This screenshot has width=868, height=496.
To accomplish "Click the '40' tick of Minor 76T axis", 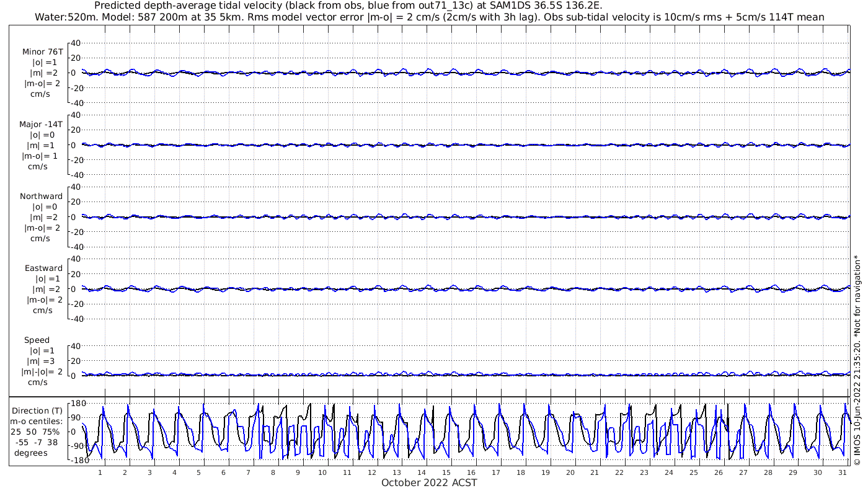I will pos(76,43).
